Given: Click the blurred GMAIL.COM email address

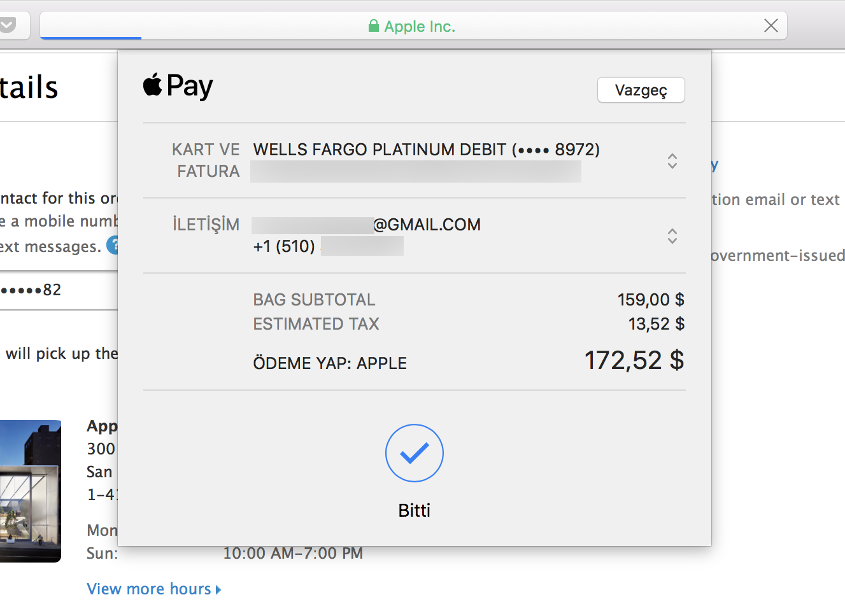Looking at the screenshot, I should pyautogui.click(x=366, y=224).
